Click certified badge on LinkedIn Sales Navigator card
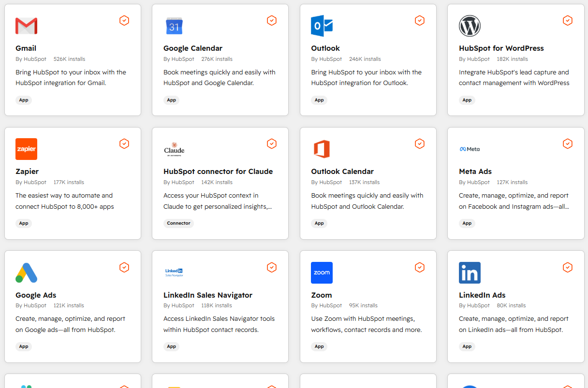588x388 pixels. point(272,267)
